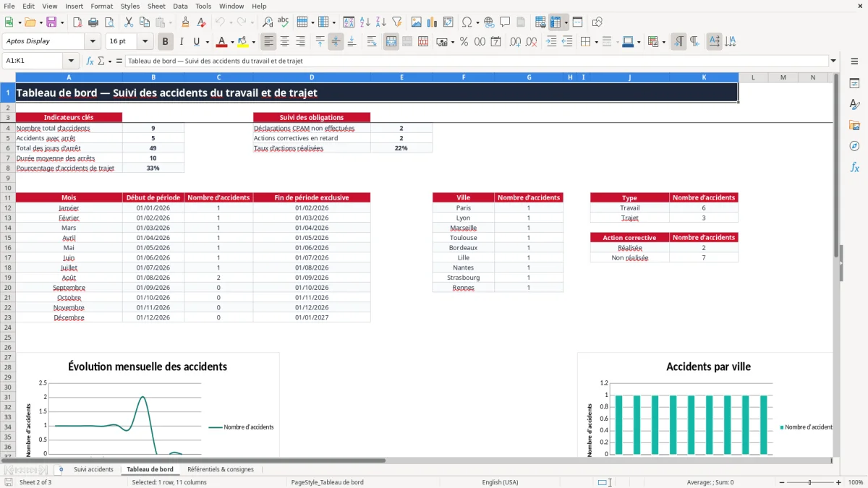
Task: Open the Format menu
Action: click(x=101, y=6)
